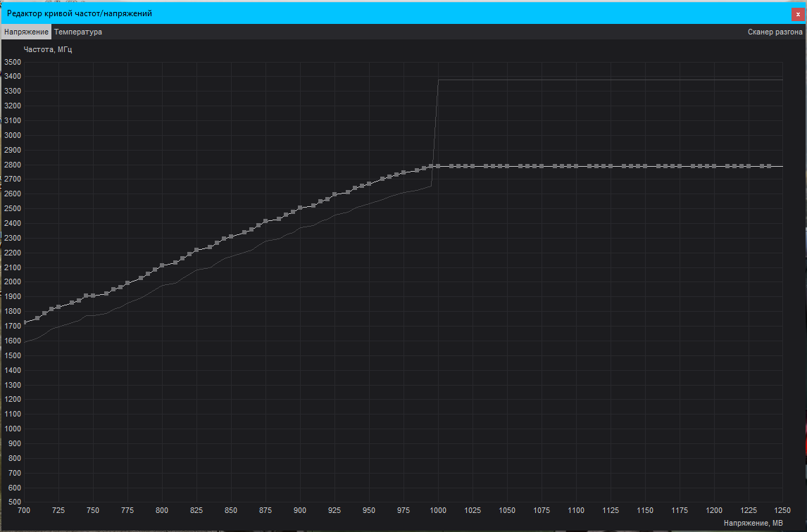
Task: Select the curve point at 1050 mV
Action: pyautogui.click(x=507, y=166)
